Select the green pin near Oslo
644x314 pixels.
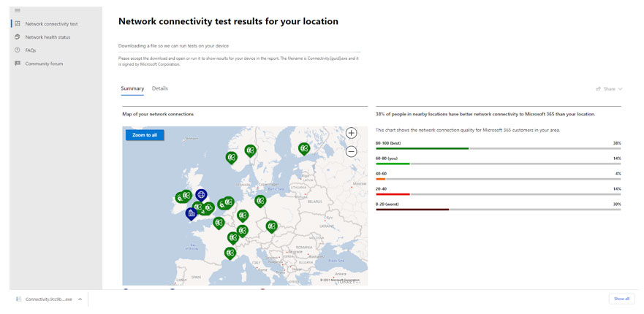pos(250,150)
